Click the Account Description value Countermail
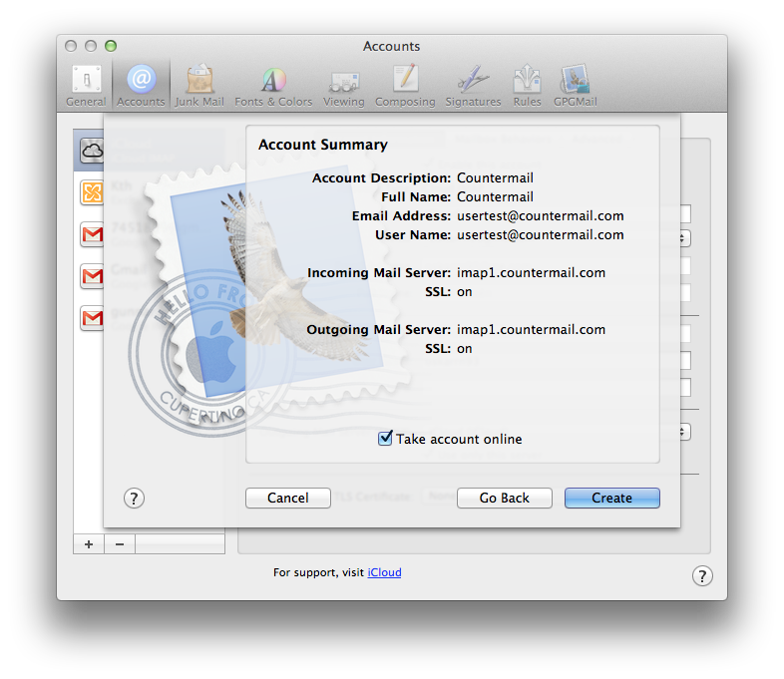This screenshot has width=784, height=679. point(495,178)
